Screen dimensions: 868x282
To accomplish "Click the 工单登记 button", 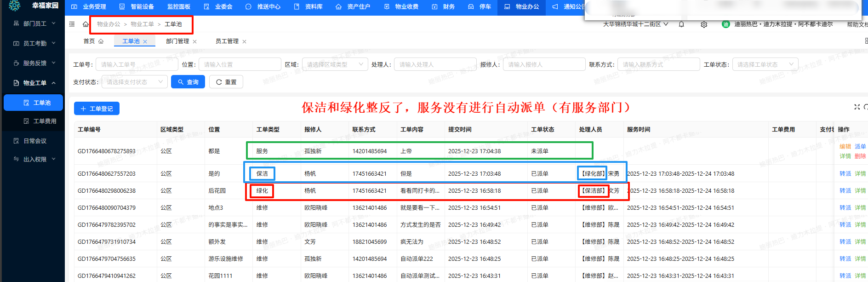I will [x=97, y=109].
